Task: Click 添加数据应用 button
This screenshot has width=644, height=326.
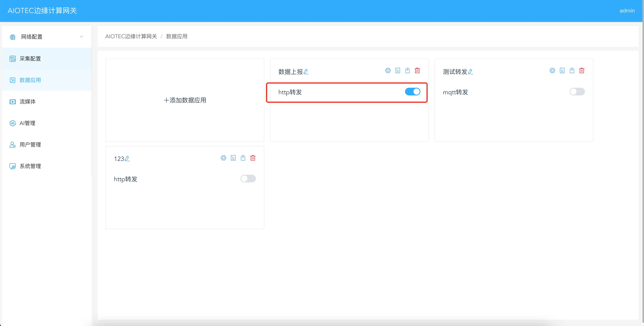Action: point(185,100)
